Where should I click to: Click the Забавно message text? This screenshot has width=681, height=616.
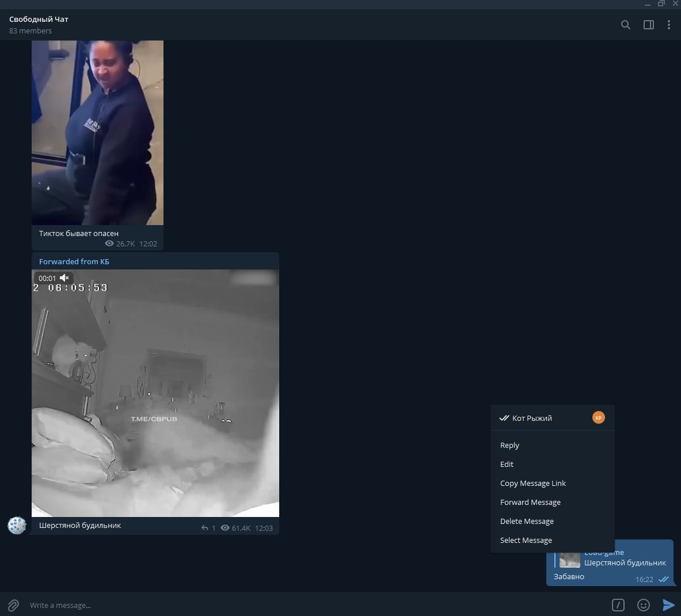point(569,576)
